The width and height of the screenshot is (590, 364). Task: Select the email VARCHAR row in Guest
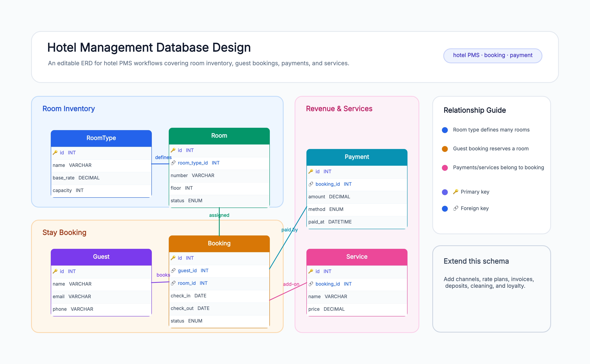(101, 297)
